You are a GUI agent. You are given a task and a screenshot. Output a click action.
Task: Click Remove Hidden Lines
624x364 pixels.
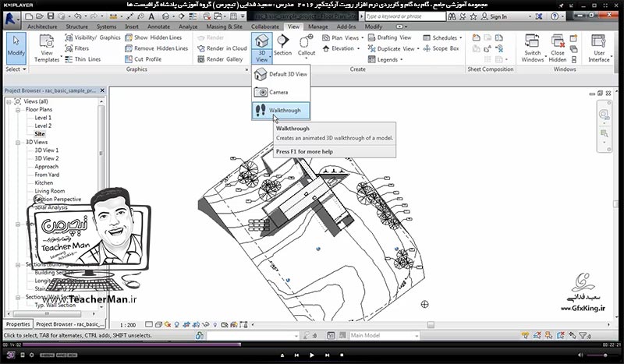click(157, 48)
